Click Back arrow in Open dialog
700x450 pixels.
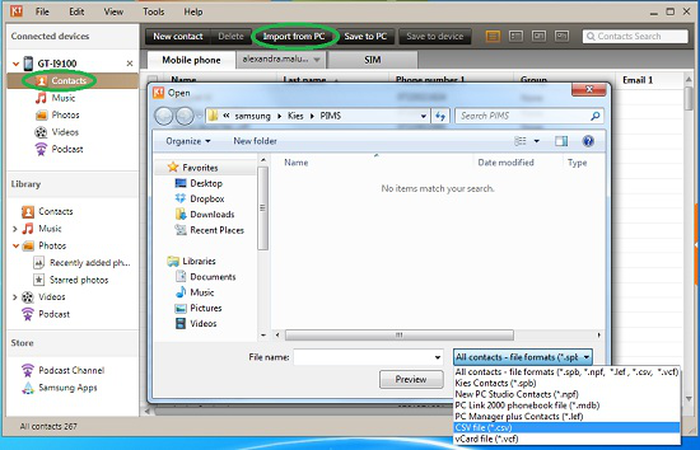click(164, 116)
